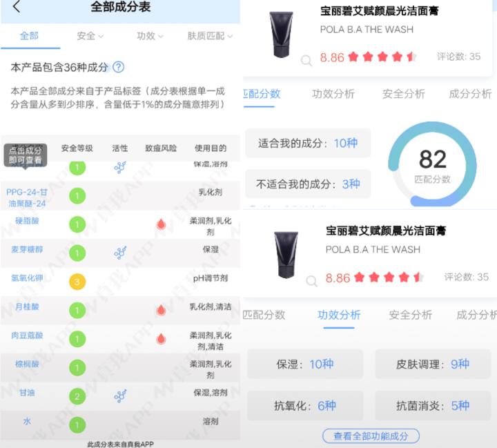
Task: Open ingredient link 月桂酸
Action: [x=27, y=306]
